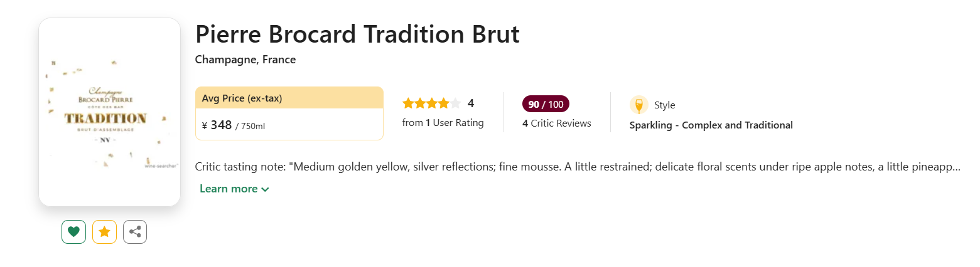Viewport: 980px width, 267px height.
Task: Click the sparkling wine glass Style icon
Action: pos(638,105)
